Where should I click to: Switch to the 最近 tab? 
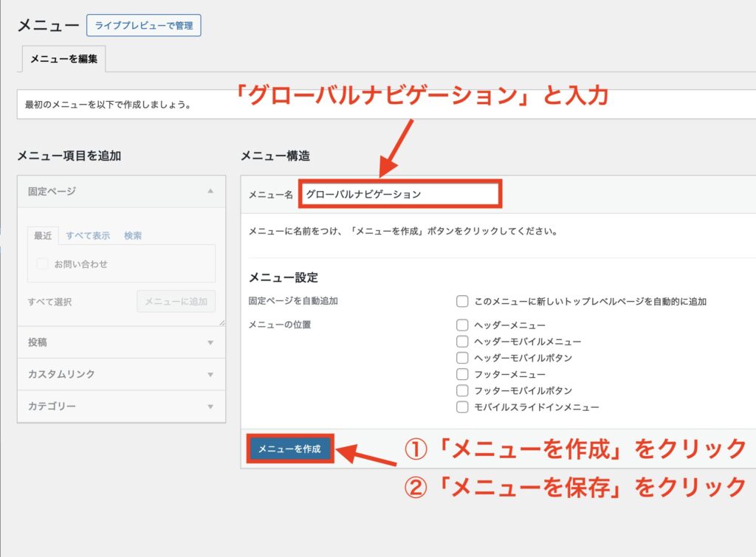coord(43,235)
